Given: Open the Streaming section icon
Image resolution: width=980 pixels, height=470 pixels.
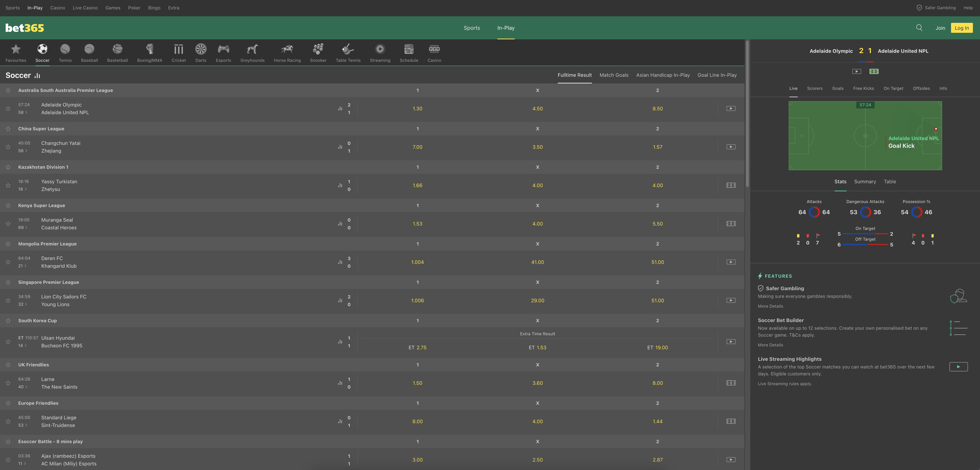Looking at the screenshot, I should tap(380, 53).
